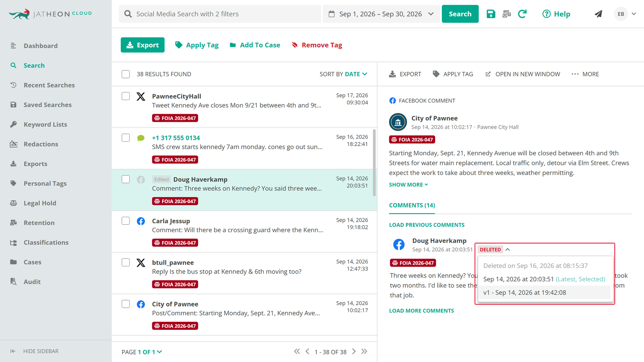This screenshot has width=644, height=362.
Task: Click the green Export button
Action: (x=142, y=45)
